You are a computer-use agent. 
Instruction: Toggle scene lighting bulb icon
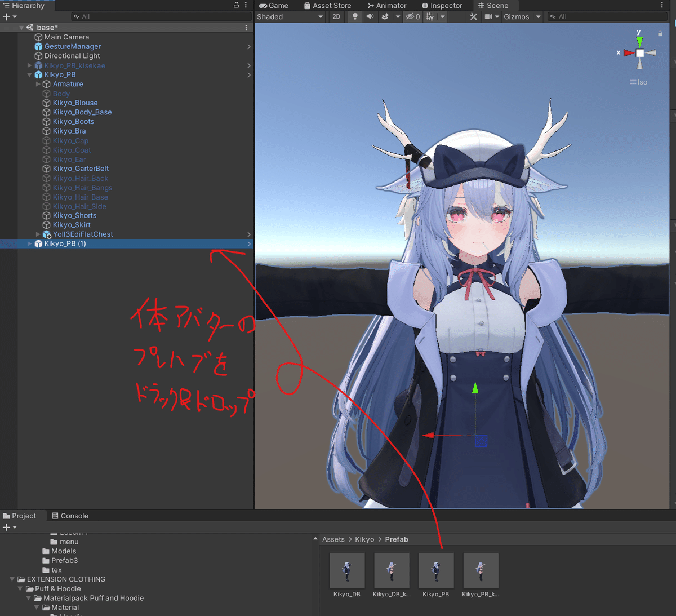[354, 16]
